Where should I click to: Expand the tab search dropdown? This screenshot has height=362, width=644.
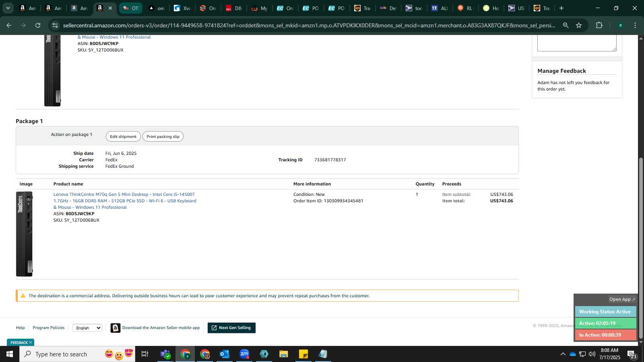(8, 8)
